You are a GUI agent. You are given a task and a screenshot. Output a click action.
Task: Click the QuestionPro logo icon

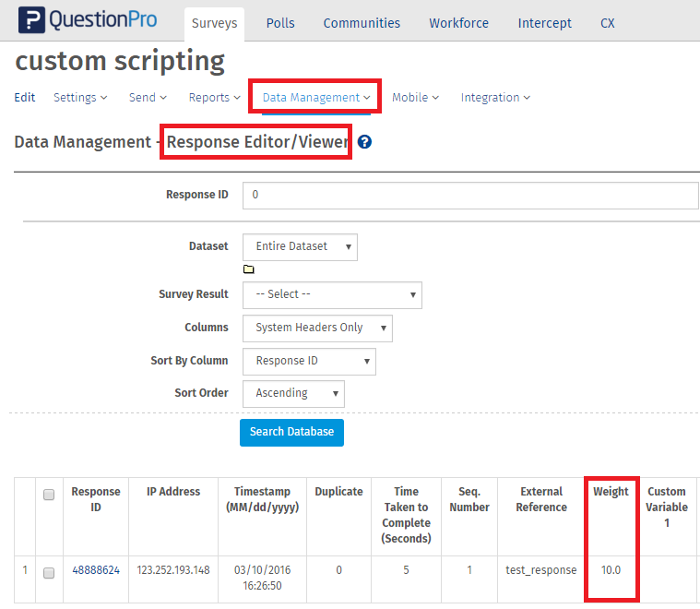(33, 19)
